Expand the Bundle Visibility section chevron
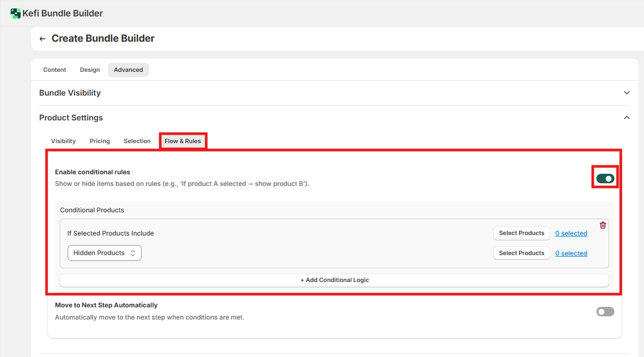Image resolution: width=644 pixels, height=357 pixels. coord(627,93)
